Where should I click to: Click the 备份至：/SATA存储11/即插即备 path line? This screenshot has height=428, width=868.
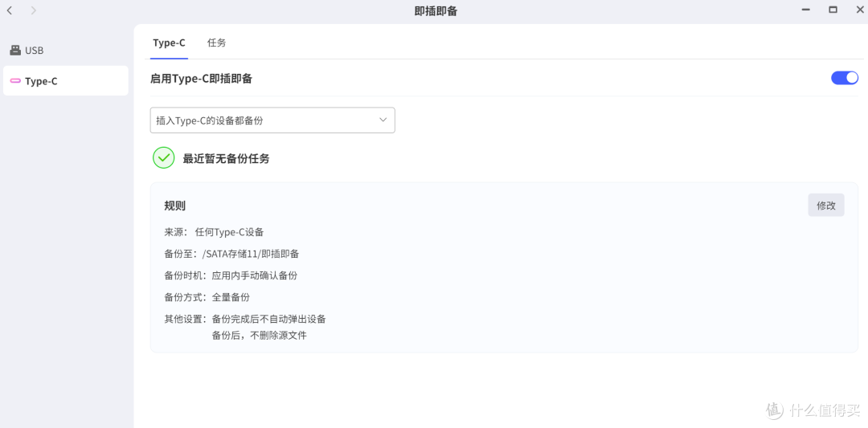coord(232,254)
